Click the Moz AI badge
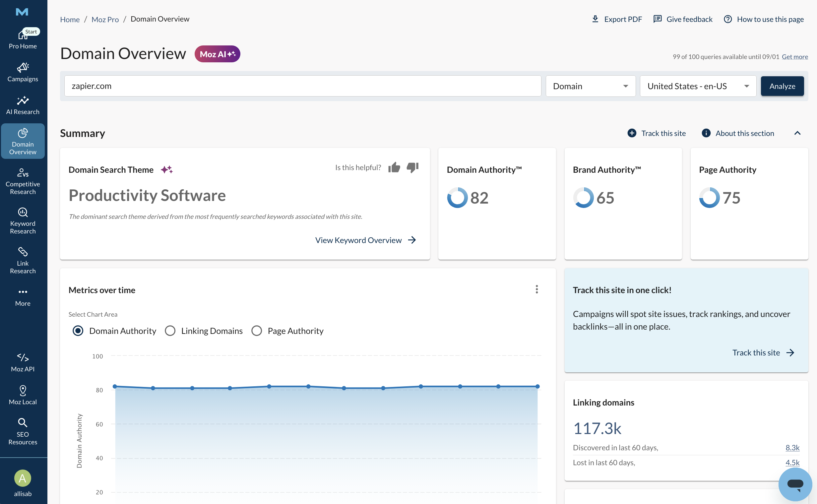817x504 pixels. [x=217, y=54]
